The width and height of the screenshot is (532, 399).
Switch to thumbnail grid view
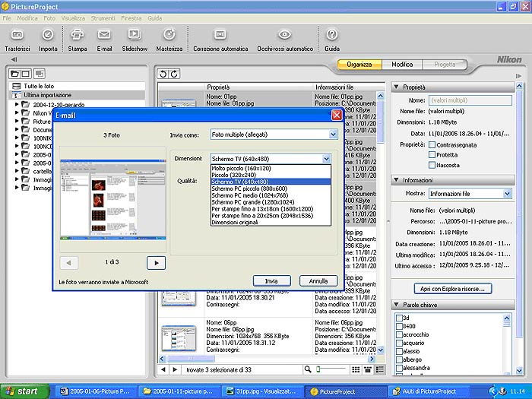356,370
